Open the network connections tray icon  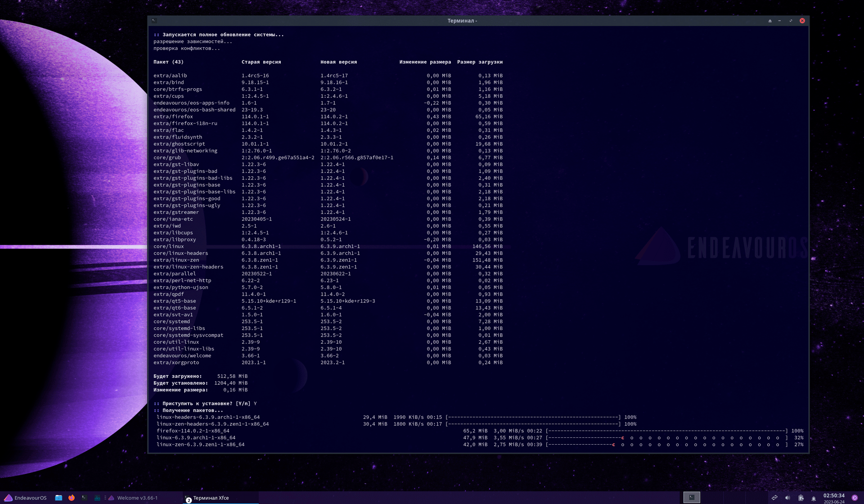click(774, 498)
